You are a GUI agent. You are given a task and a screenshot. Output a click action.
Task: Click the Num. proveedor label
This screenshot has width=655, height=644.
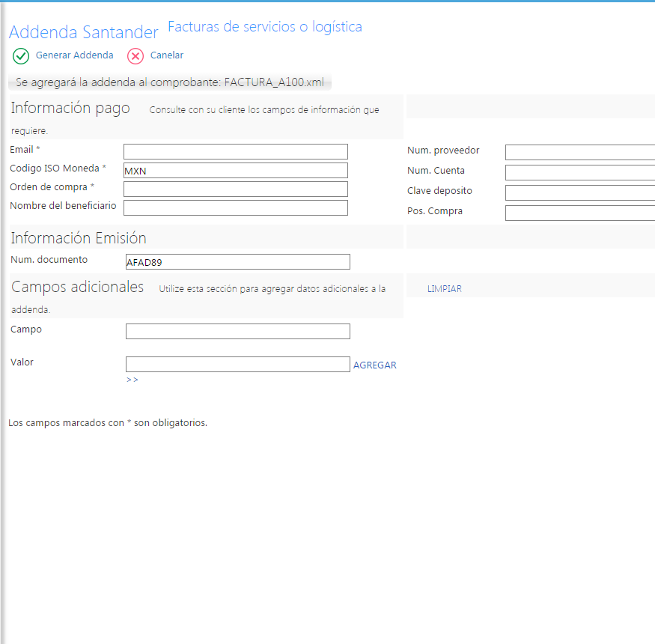coord(443,151)
